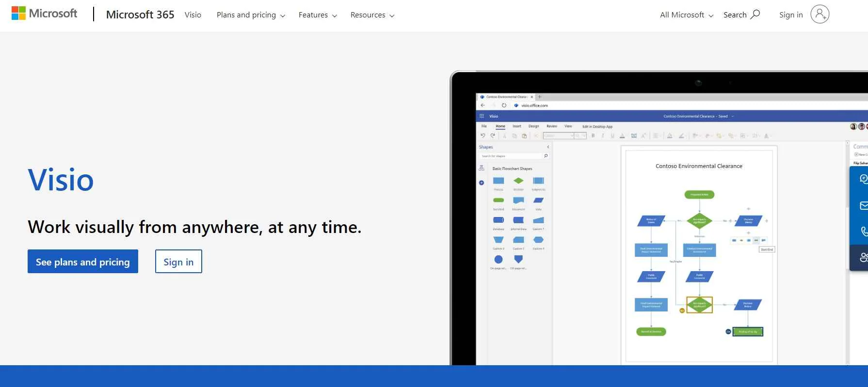The height and width of the screenshot is (387, 868).
Task: Select the On-page reference circle shape
Action: (x=498, y=259)
